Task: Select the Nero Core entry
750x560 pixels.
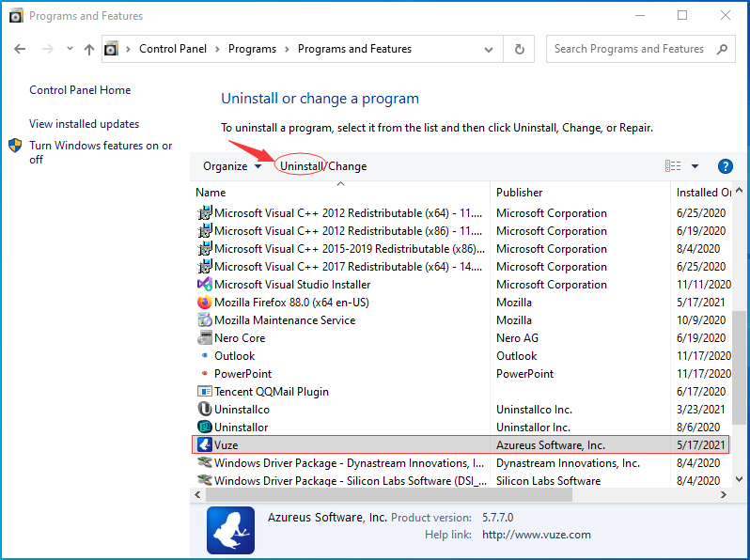Action: pyautogui.click(x=240, y=337)
